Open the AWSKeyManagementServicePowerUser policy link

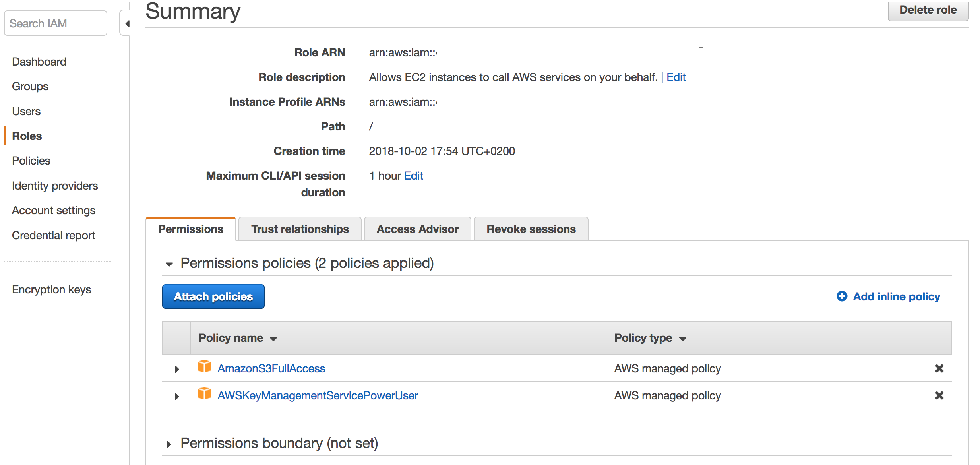click(318, 395)
